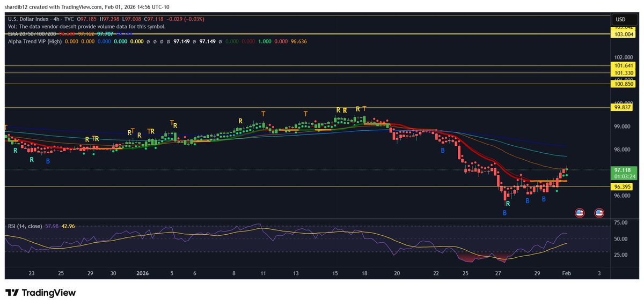Click the bar countdown timer 01:03:24
The height and width of the screenshot is (306, 644).
point(624,176)
